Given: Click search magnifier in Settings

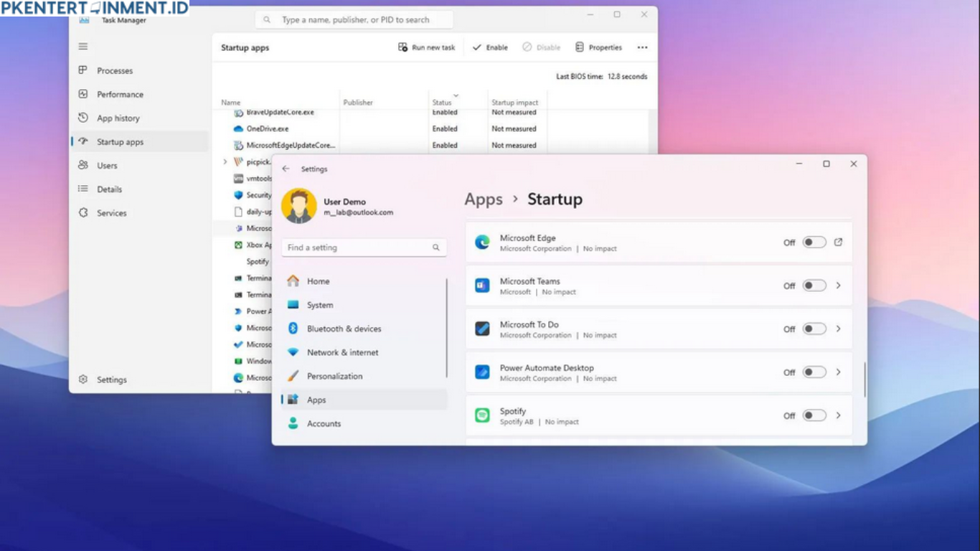Looking at the screenshot, I should pyautogui.click(x=435, y=248).
